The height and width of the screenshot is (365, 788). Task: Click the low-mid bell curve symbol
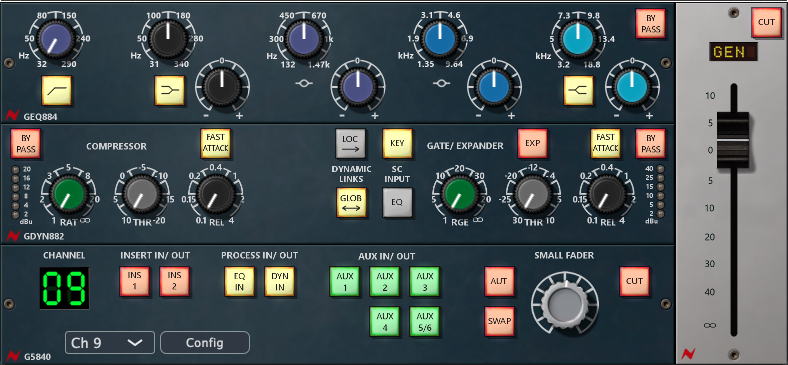[x=305, y=83]
